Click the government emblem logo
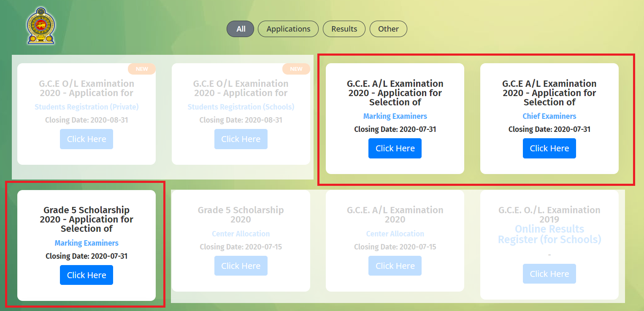Viewport: 644px width, 311px height. [41, 25]
